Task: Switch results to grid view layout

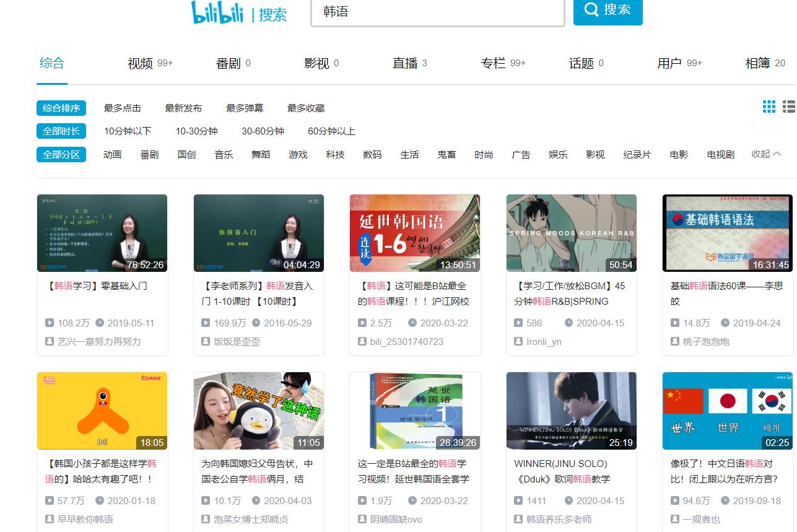Action: pyautogui.click(x=769, y=107)
